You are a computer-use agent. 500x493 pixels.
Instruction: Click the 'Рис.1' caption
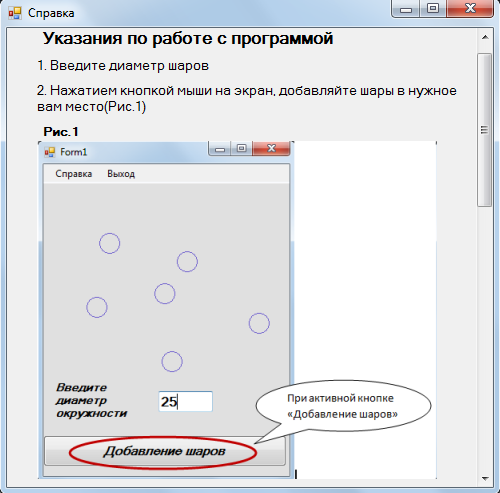click(x=61, y=132)
